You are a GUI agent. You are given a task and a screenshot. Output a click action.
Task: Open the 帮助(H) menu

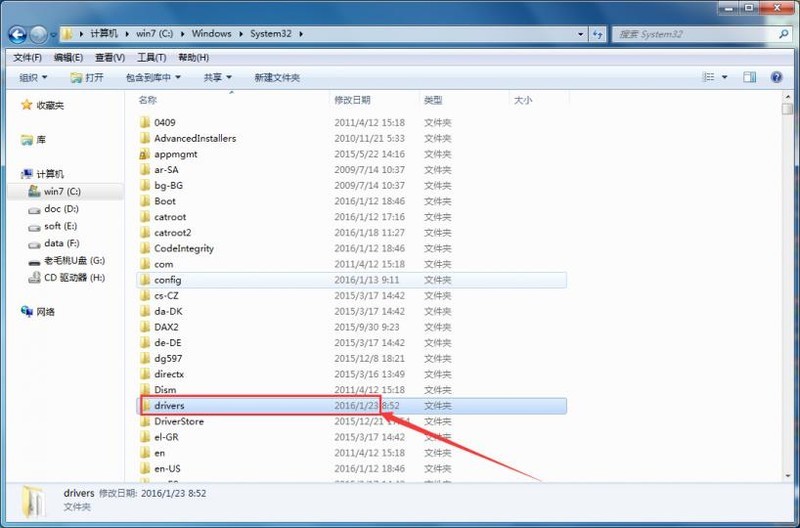tap(193, 58)
